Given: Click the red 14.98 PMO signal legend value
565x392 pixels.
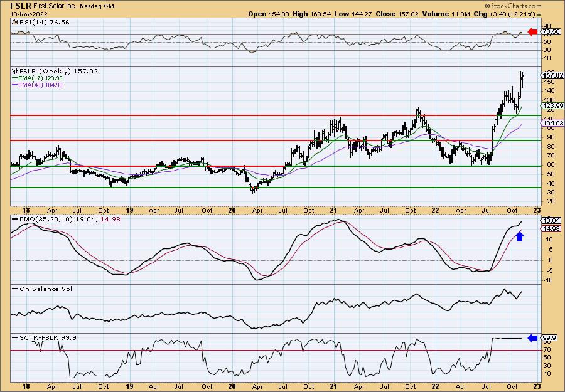Looking at the screenshot, I should pyautogui.click(x=111, y=220).
